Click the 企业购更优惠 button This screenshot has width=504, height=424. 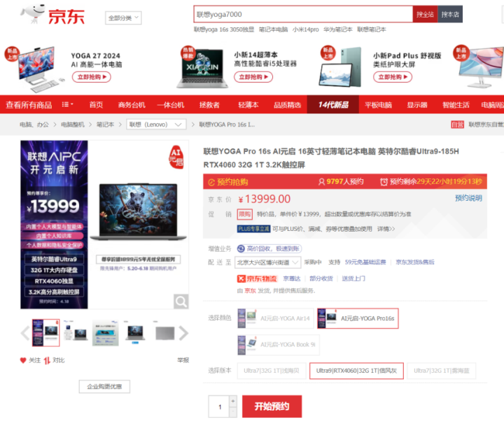point(104,386)
